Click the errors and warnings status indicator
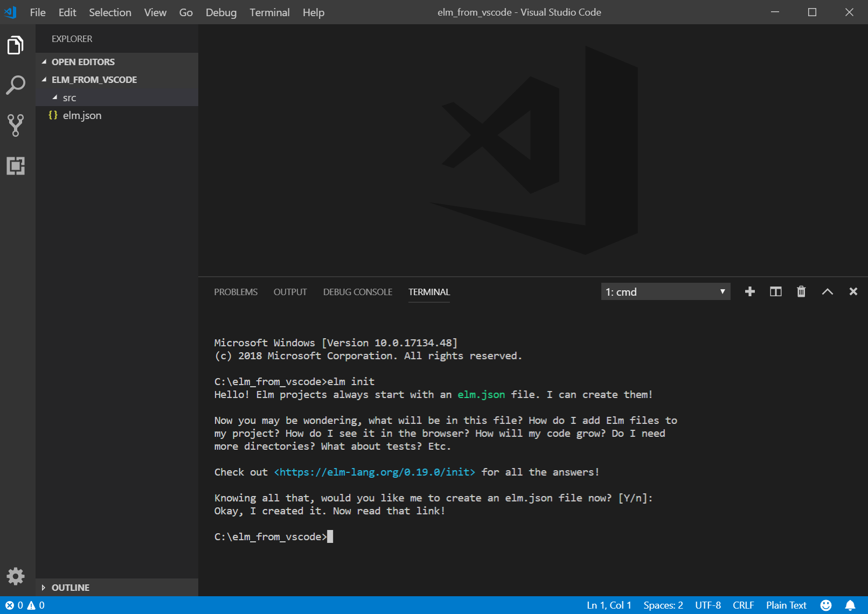This screenshot has width=868, height=614. point(25,605)
